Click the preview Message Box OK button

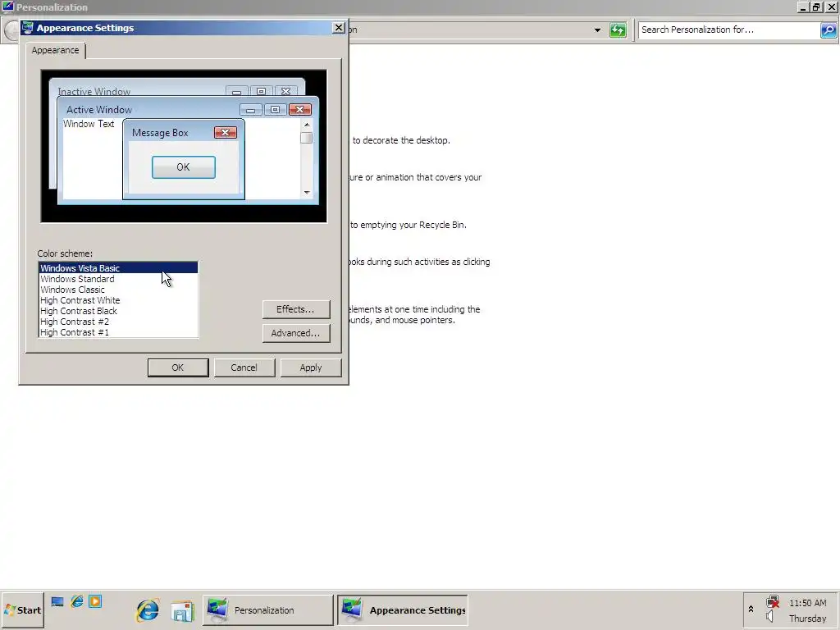[x=183, y=167]
